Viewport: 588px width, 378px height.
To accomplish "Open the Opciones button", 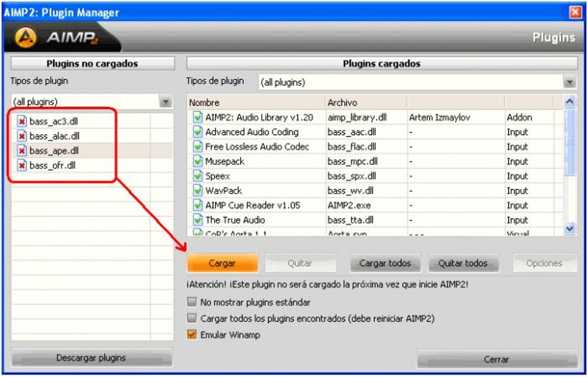I will click(545, 263).
